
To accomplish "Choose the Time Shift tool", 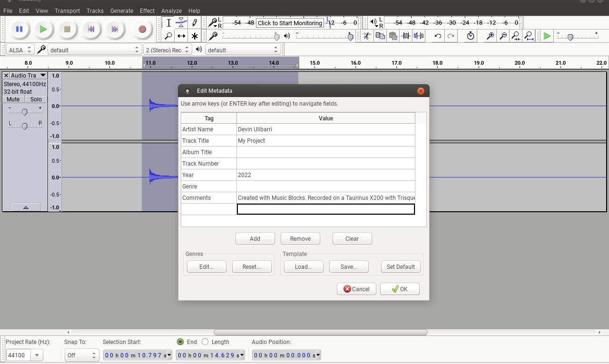I will 181,36.
